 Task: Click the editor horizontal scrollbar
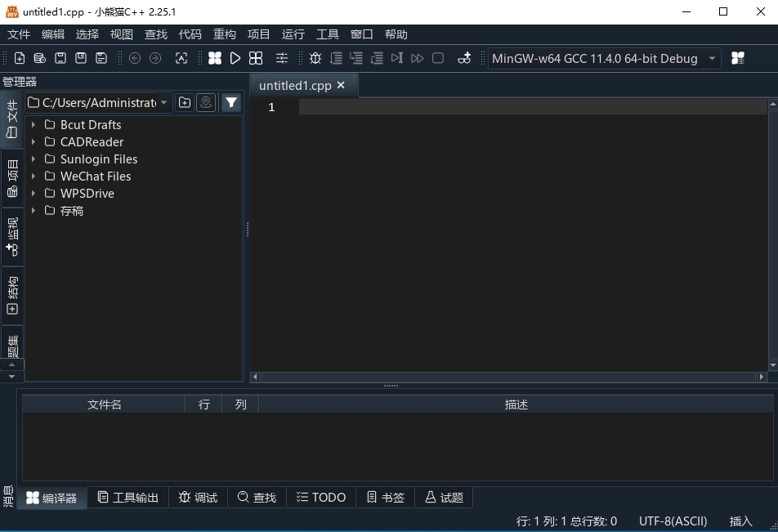point(507,377)
